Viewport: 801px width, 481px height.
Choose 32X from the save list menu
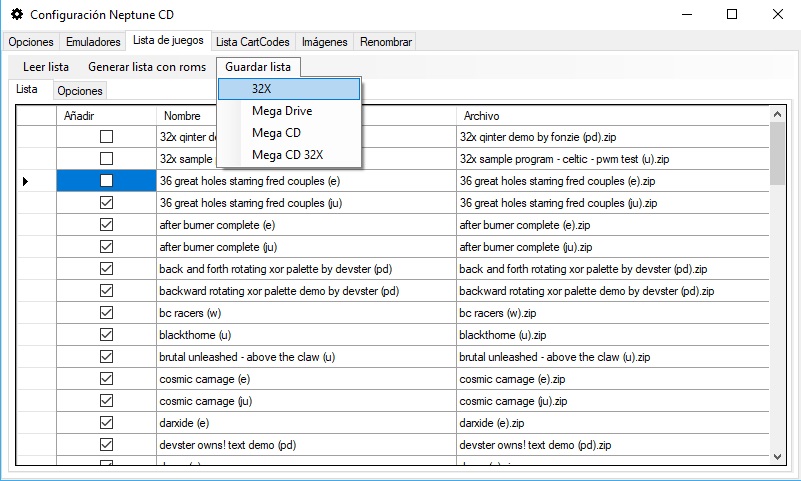[289, 89]
